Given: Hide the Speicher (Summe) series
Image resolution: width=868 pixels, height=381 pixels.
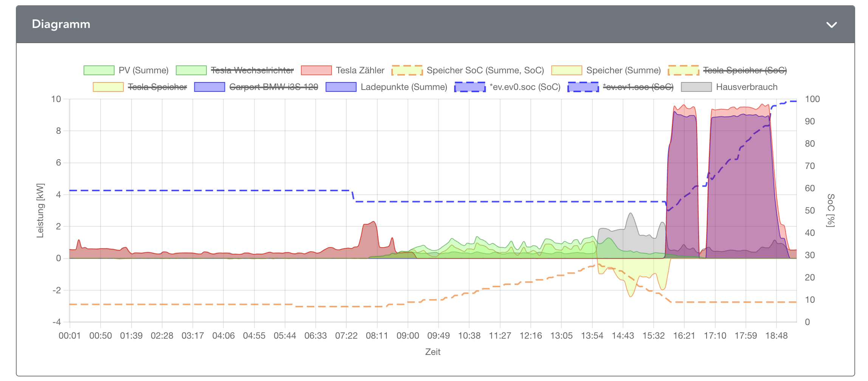Looking at the screenshot, I should [623, 71].
